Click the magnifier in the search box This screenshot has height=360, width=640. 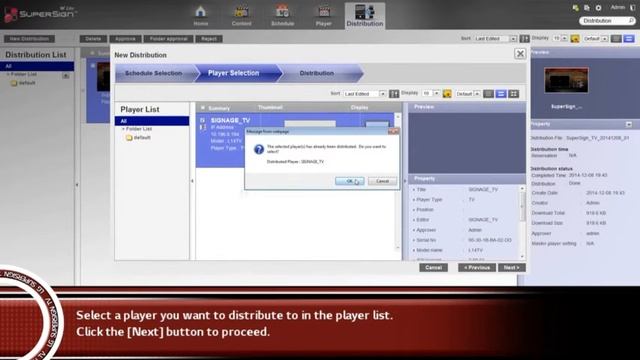(631, 20)
